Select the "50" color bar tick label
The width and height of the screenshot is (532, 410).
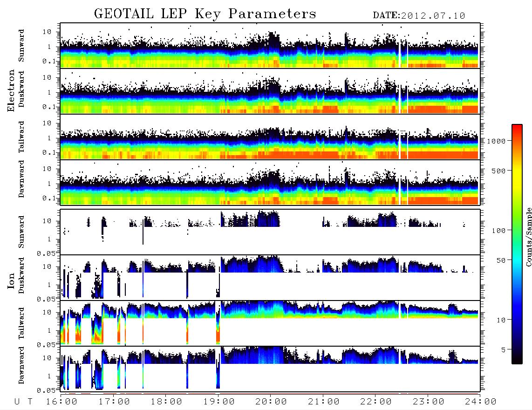point(501,260)
